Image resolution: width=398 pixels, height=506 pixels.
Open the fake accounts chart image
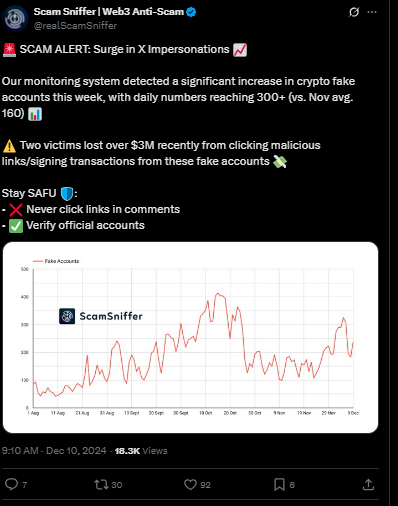[190, 337]
